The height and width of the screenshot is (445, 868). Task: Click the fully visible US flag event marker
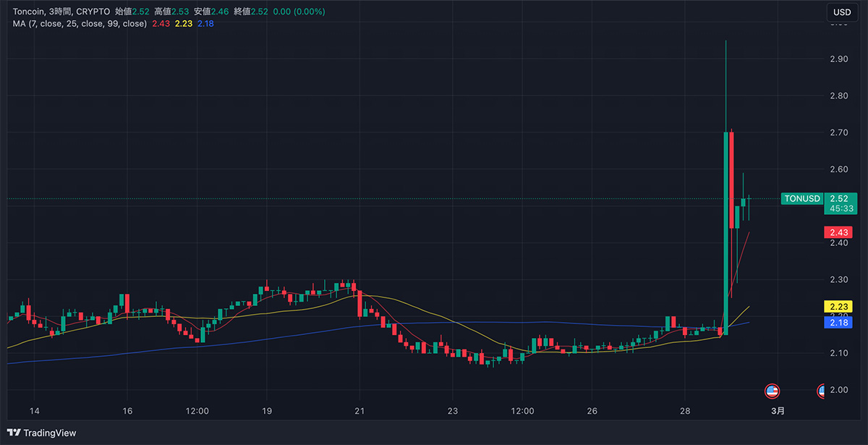(x=773, y=391)
